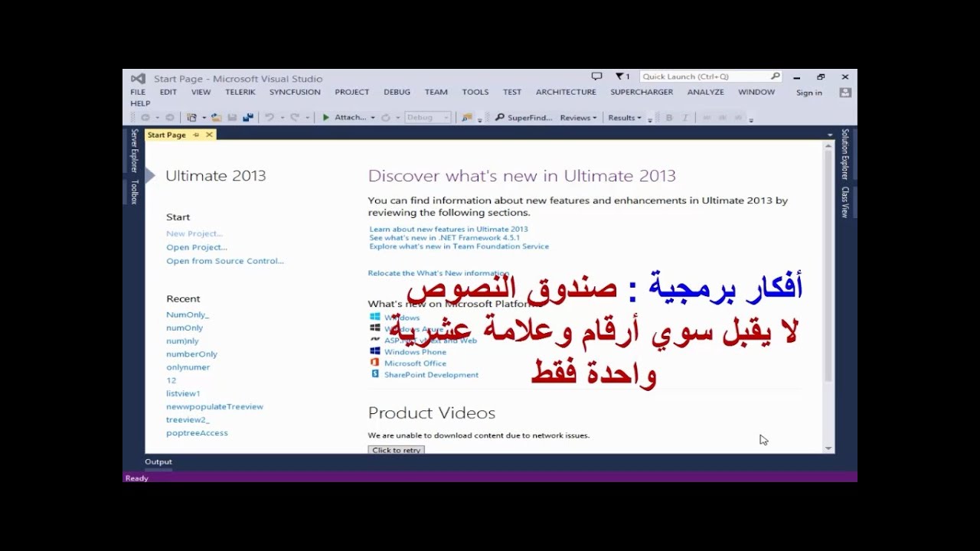Image resolution: width=980 pixels, height=551 pixels.
Task: Open recent project newwpopulateTreeview
Action: pyautogui.click(x=214, y=406)
